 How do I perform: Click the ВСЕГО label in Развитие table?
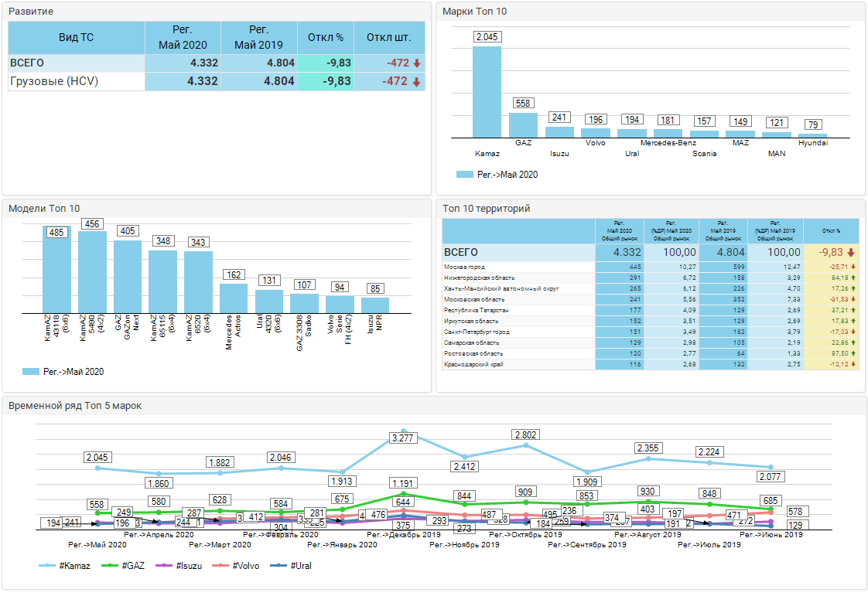27,63
